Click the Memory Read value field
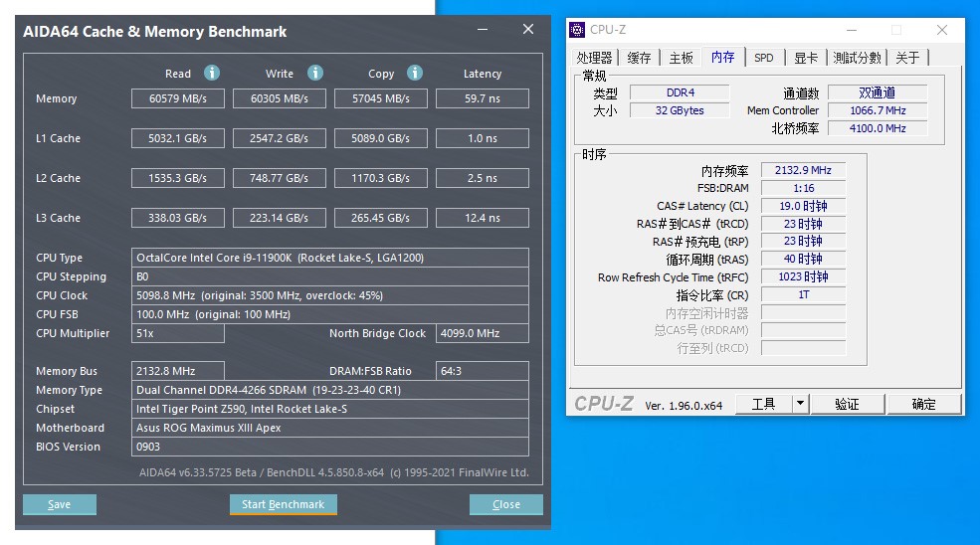Viewport: 980px width, 545px height. coord(178,98)
